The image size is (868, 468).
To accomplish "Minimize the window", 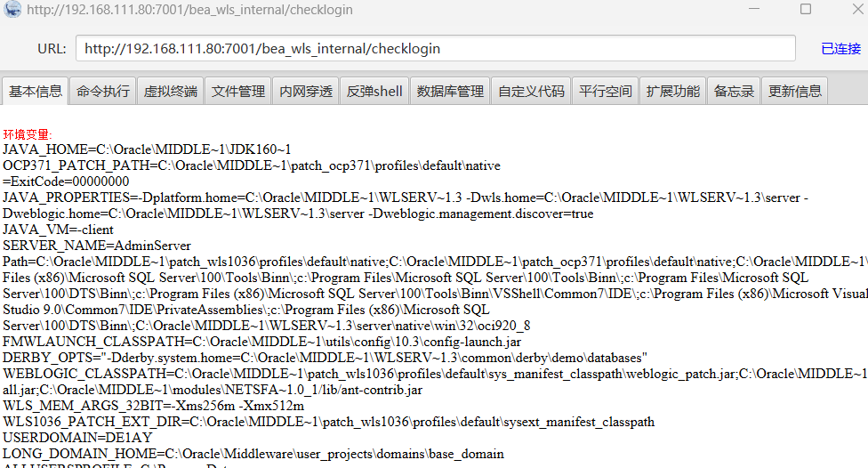I will [x=753, y=10].
